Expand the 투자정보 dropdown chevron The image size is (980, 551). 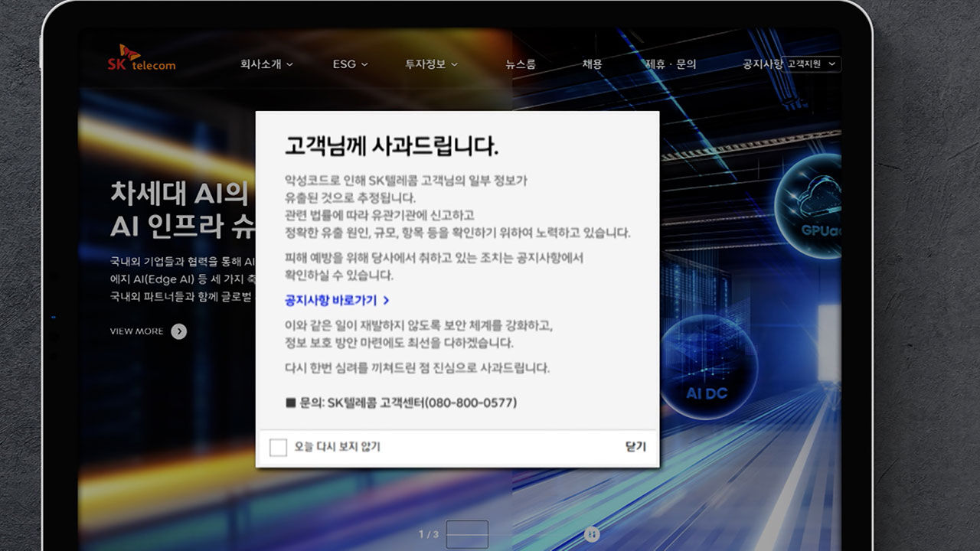(x=454, y=65)
